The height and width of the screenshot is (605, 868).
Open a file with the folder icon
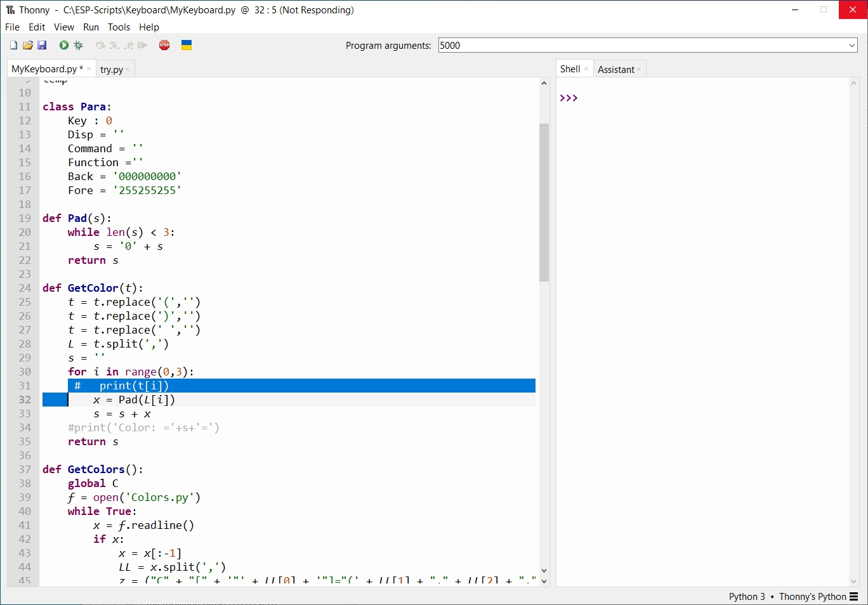28,45
